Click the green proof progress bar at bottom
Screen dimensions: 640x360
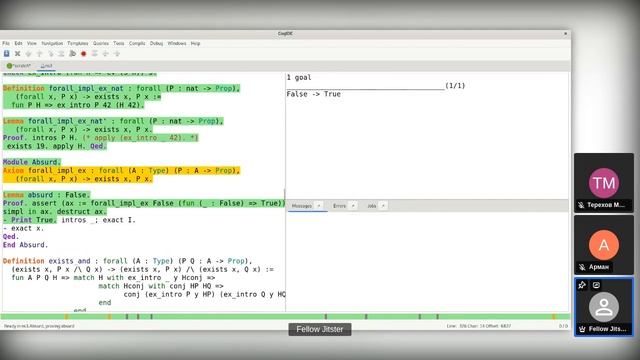(x=285, y=316)
